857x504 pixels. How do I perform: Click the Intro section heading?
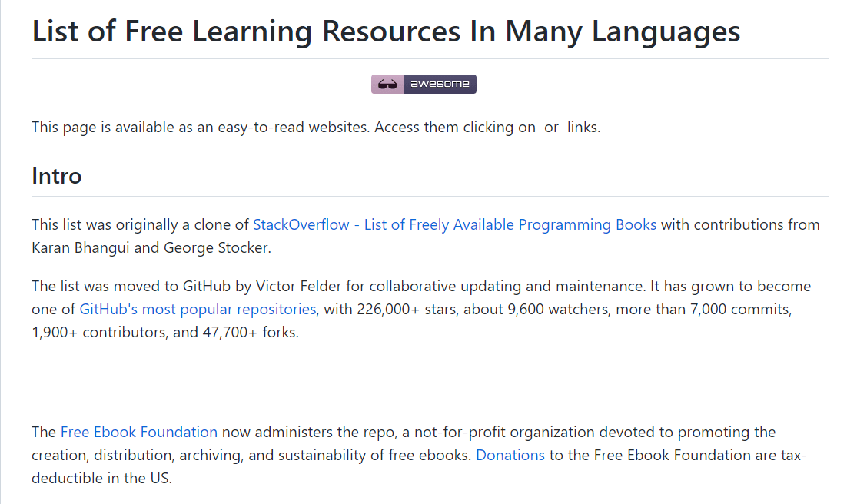(57, 176)
